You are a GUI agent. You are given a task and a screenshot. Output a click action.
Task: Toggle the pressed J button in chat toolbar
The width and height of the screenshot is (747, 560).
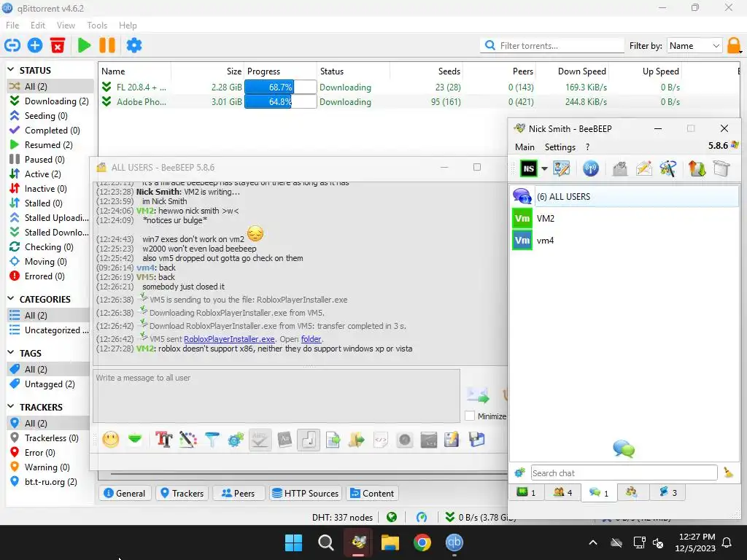point(309,439)
